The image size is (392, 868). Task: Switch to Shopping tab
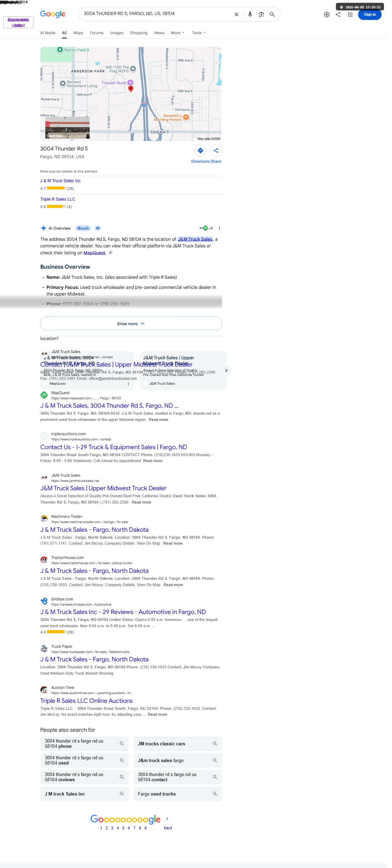(x=139, y=33)
